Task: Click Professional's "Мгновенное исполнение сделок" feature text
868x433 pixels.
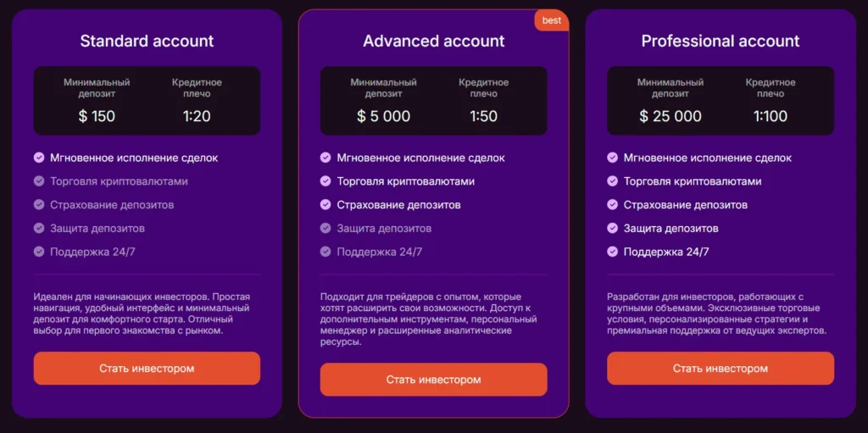Action: click(x=708, y=158)
